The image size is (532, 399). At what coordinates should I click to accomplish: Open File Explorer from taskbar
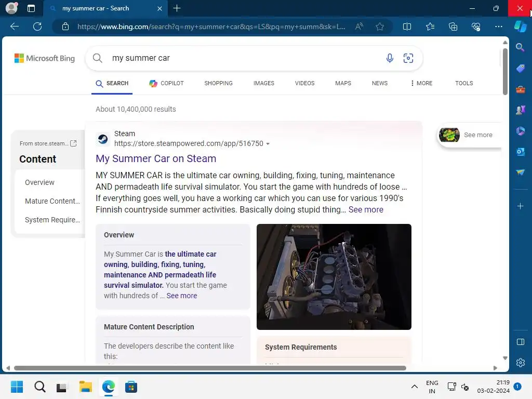click(86, 387)
